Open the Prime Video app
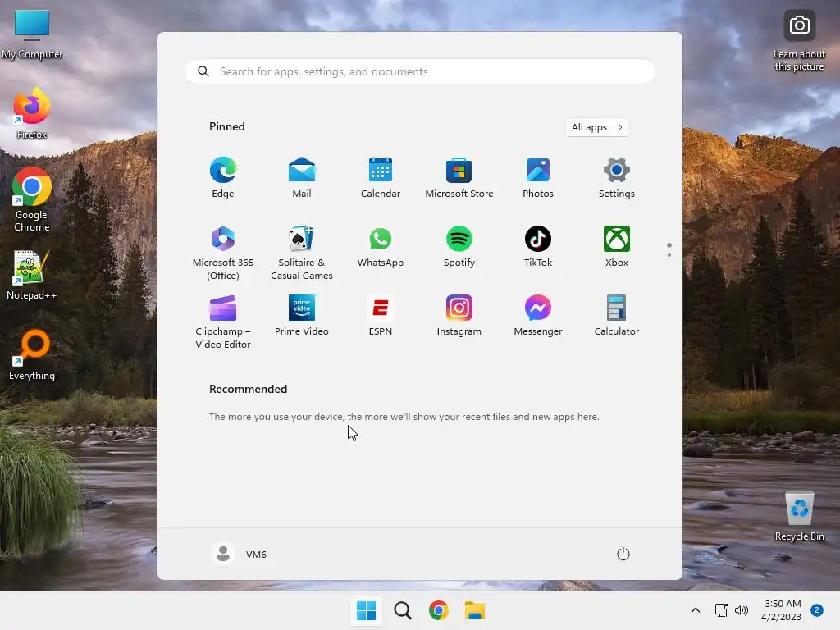The image size is (840, 630). click(x=302, y=316)
